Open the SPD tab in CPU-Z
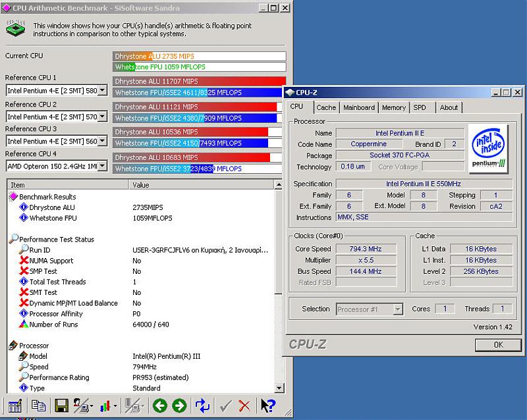This screenshot has height=420, width=527. point(420,107)
